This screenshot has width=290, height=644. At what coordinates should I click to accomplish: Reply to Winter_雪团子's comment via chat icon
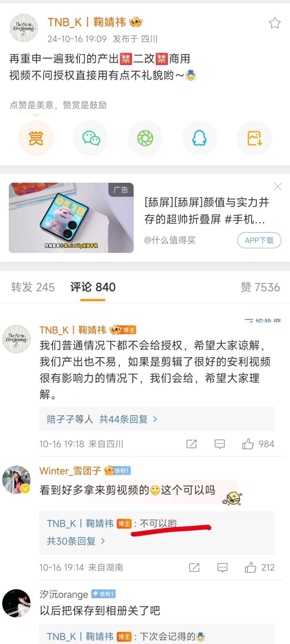coord(222,568)
